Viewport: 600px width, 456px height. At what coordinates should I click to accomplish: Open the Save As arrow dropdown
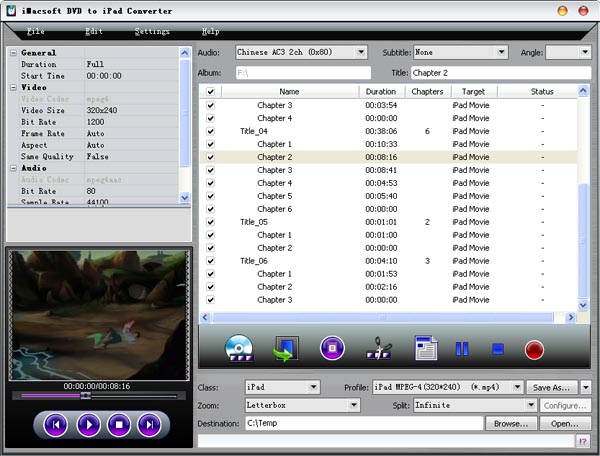[x=586, y=387]
